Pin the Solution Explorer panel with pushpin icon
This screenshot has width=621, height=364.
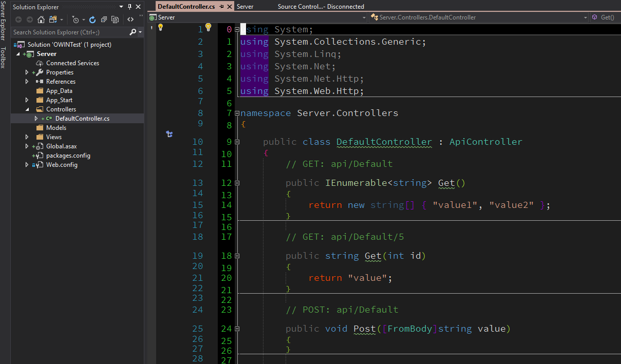pos(129,7)
